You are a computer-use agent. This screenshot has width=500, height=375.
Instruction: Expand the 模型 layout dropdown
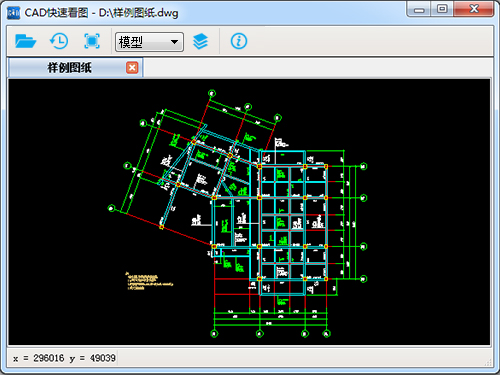pyautogui.click(x=149, y=42)
